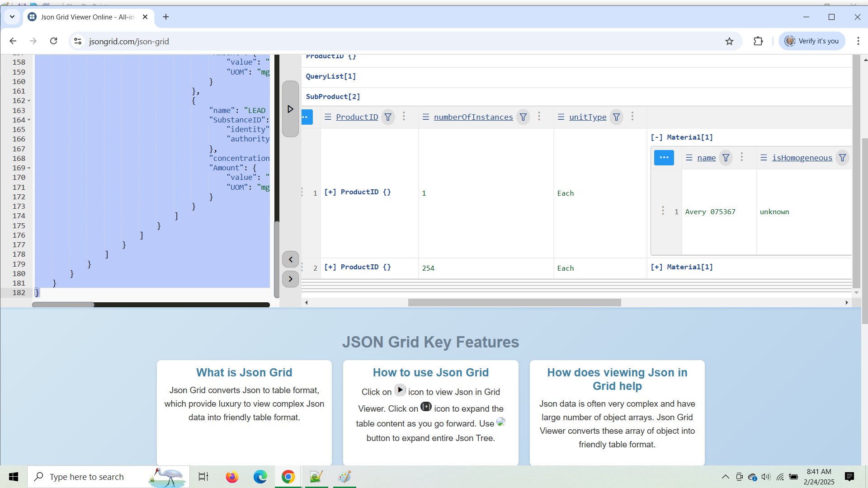The width and height of the screenshot is (868, 488).
Task: Click the right chevron panel button
Action: 290,279
